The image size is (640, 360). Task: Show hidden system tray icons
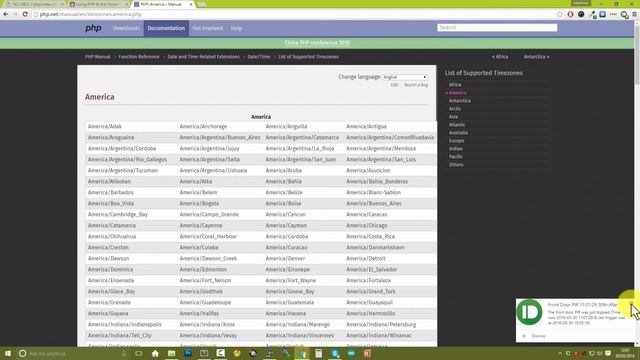coord(560,353)
